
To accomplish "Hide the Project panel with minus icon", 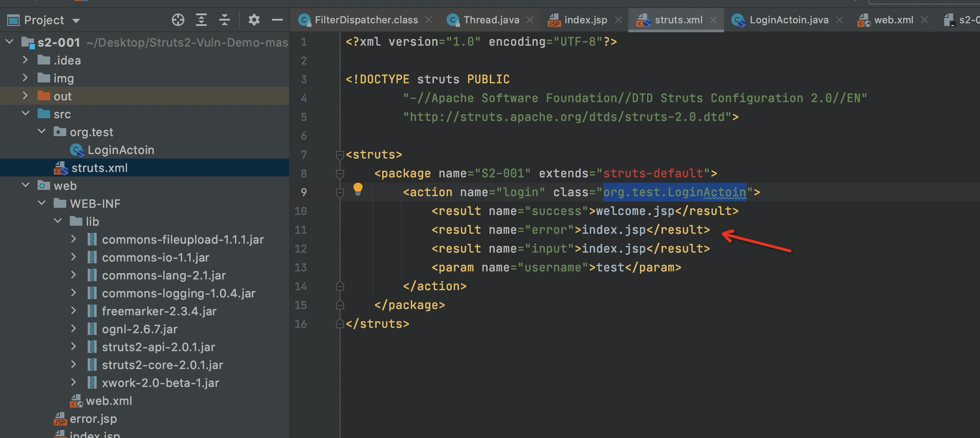I will click(277, 20).
